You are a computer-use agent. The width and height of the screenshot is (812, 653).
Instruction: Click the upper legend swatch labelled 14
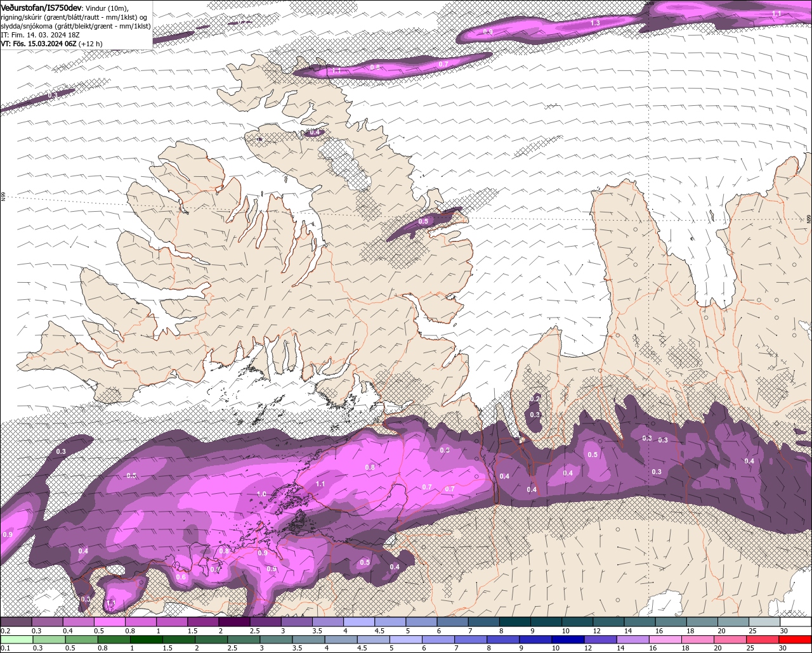tap(640, 622)
